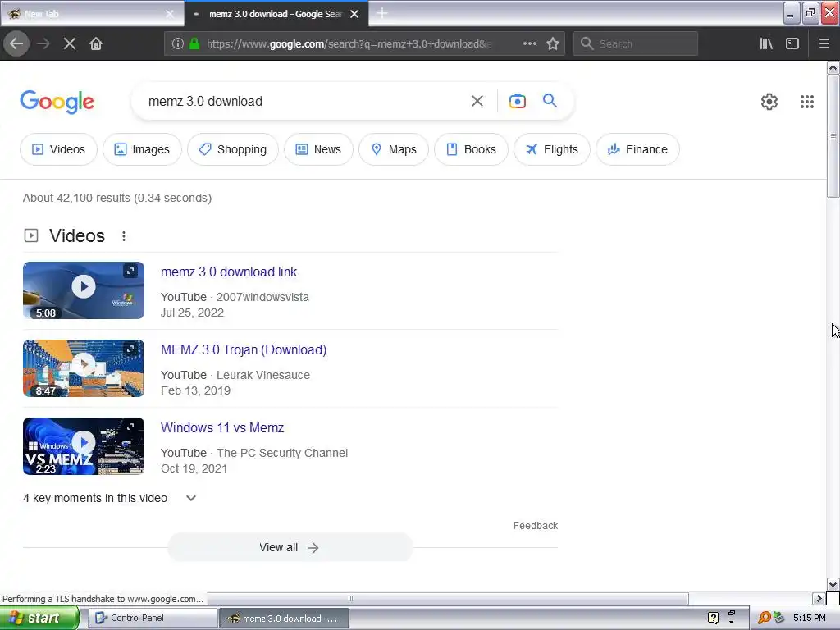Viewport: 840px width, 630px height.
Task: Open a new browser tab
Action: 382,13
